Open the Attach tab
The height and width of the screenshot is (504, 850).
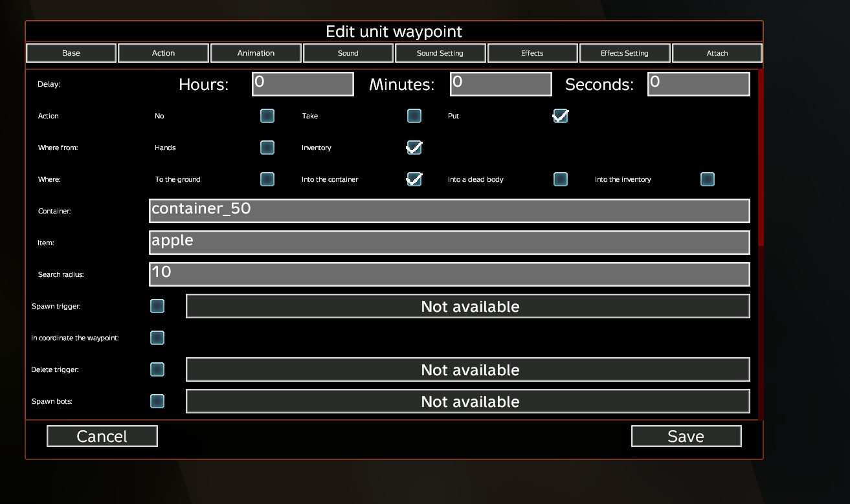[x=717, y=53]
